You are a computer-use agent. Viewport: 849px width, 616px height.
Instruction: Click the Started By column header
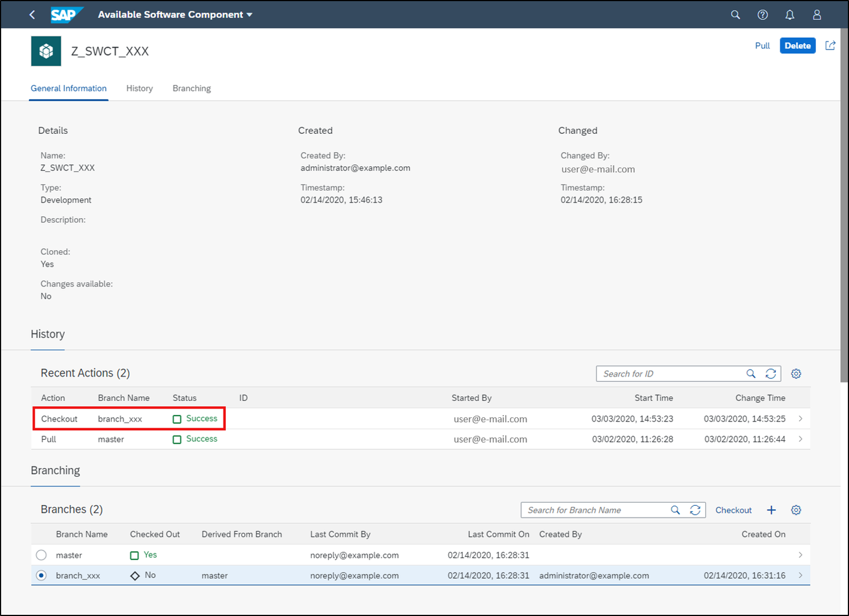tap(472, 398)
